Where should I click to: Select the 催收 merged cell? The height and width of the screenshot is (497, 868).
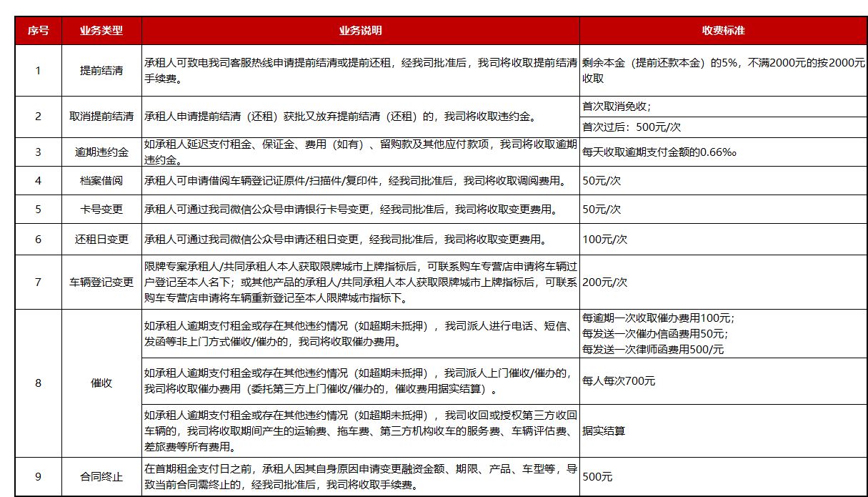101,383
